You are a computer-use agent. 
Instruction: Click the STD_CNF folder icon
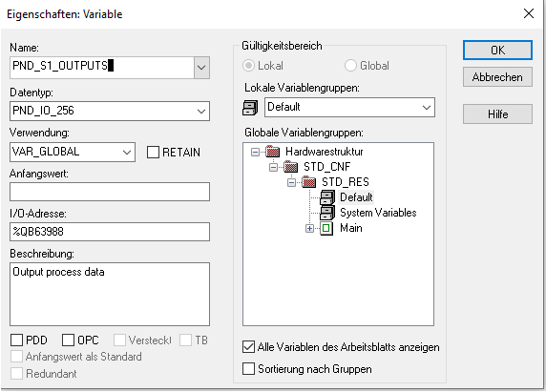pyautogui.click(x=291, y=167)
